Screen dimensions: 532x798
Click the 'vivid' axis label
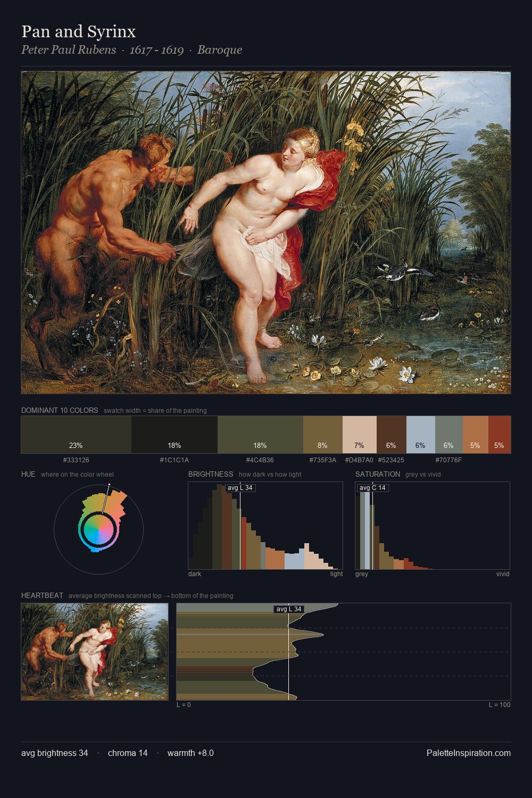[x=503, y=574]
